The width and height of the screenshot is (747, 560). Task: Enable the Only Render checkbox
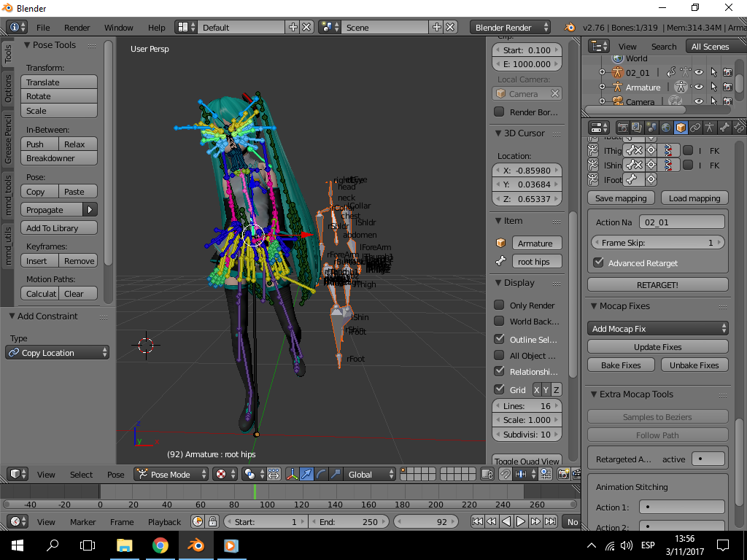coord(499,305)
